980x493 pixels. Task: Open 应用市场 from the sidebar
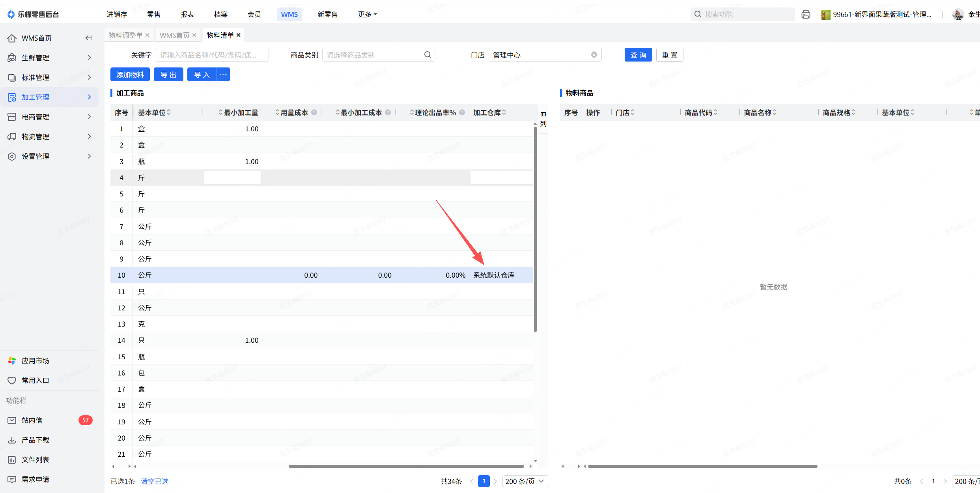35,360
